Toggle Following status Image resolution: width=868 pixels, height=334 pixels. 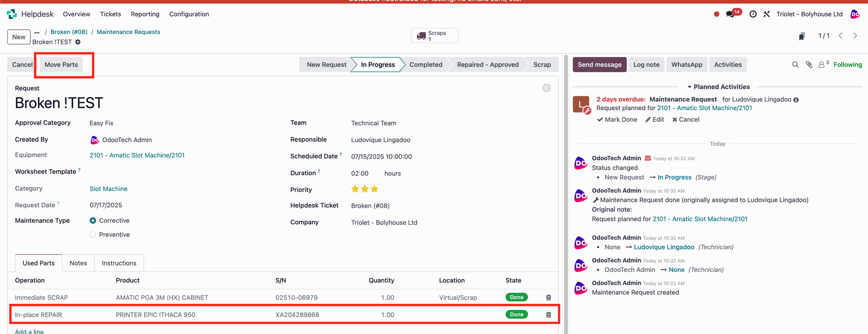tap(848, 65)
